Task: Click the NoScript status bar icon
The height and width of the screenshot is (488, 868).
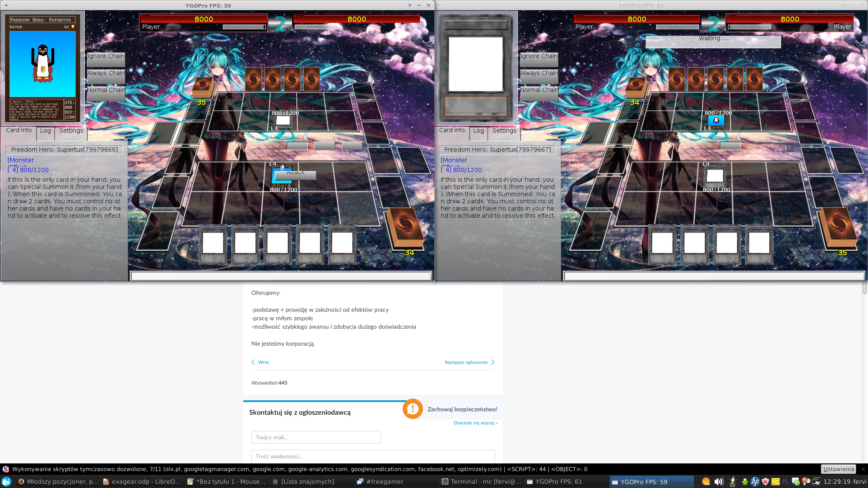Action: click(x=6, y=469)
